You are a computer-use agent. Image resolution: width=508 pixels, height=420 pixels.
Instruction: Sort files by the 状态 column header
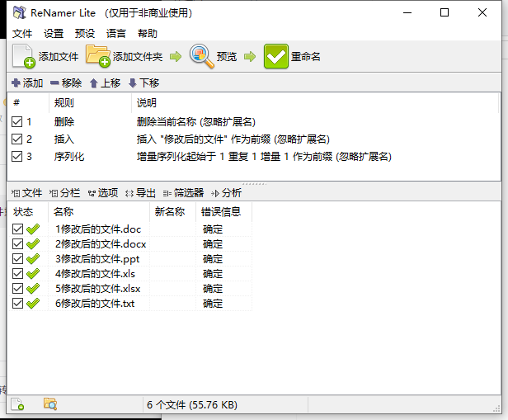pyautogui.click(x=28, y=212)
